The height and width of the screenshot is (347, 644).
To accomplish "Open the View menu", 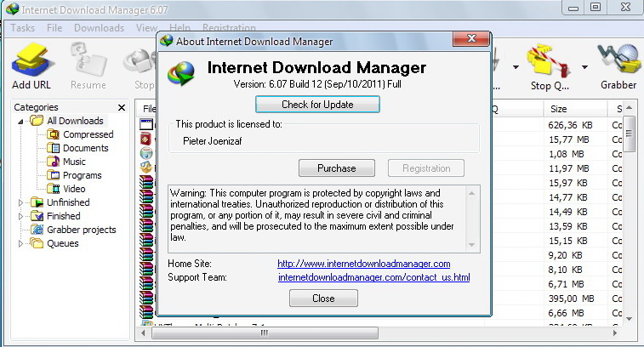I will 146,28.
